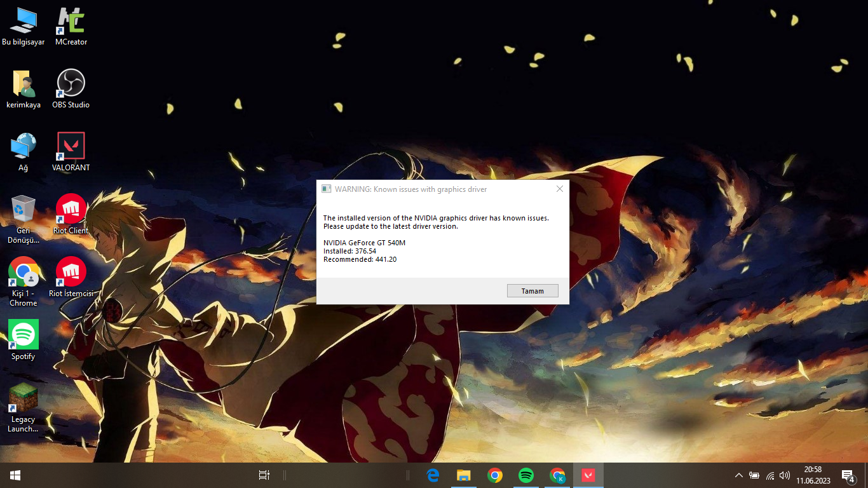Click the line beginning 'The installed version of the NVIDIA'
The image size is (868, 488).
[436, 218]
